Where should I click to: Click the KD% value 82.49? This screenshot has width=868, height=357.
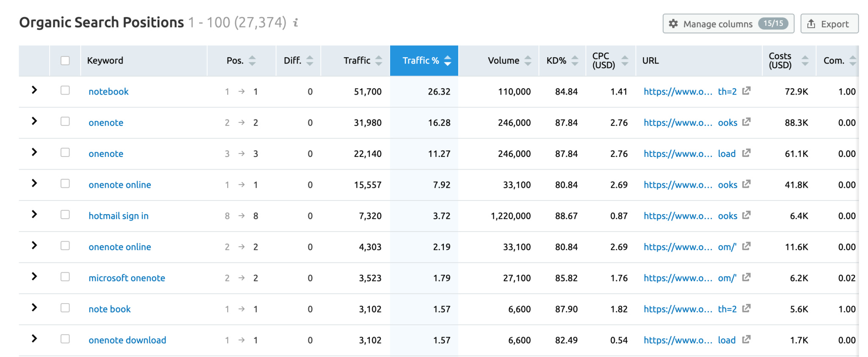pos(566,340)
